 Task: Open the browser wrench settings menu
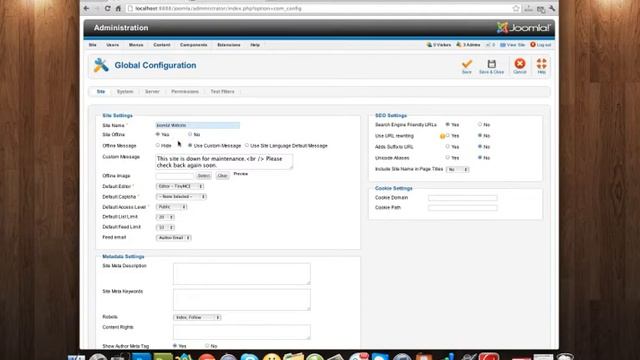[x=552, y=8]
